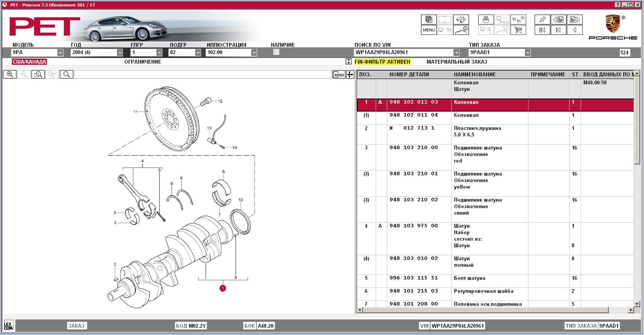
Task: Expand the ИЛЛЮСТРАЦИЯ dropdown
Action: click(254, 53)
